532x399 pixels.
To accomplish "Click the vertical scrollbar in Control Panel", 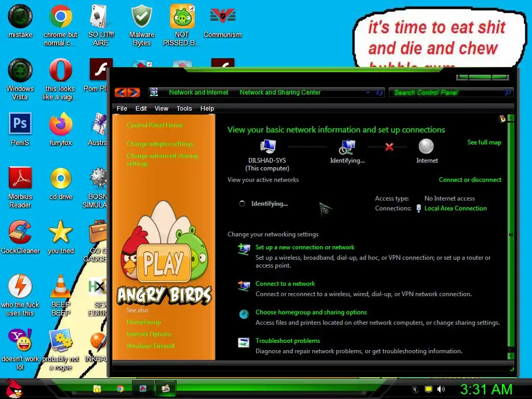I will click(x=511, y=234).
